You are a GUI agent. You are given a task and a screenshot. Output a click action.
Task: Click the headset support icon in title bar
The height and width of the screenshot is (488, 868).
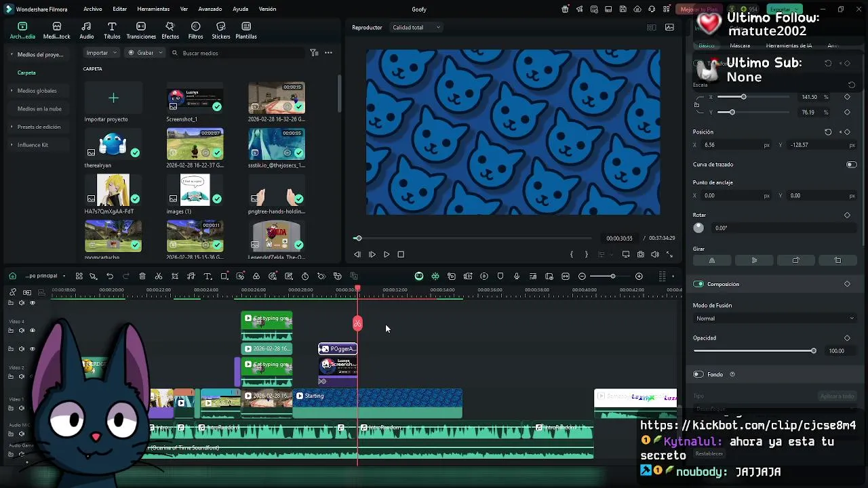point(652,9)
